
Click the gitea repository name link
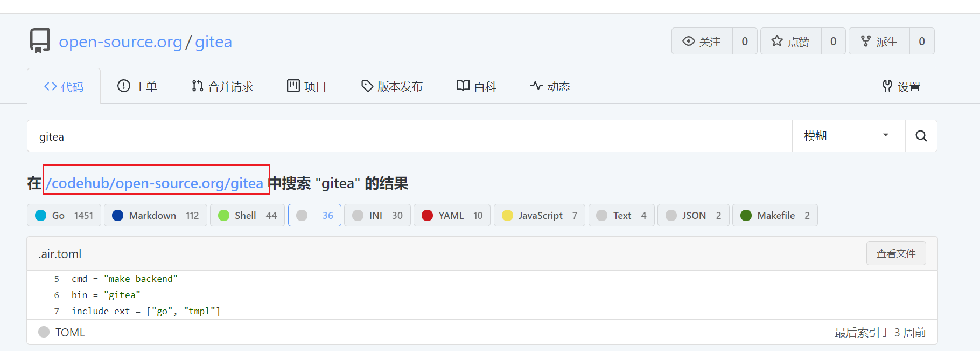coord(213,42)
